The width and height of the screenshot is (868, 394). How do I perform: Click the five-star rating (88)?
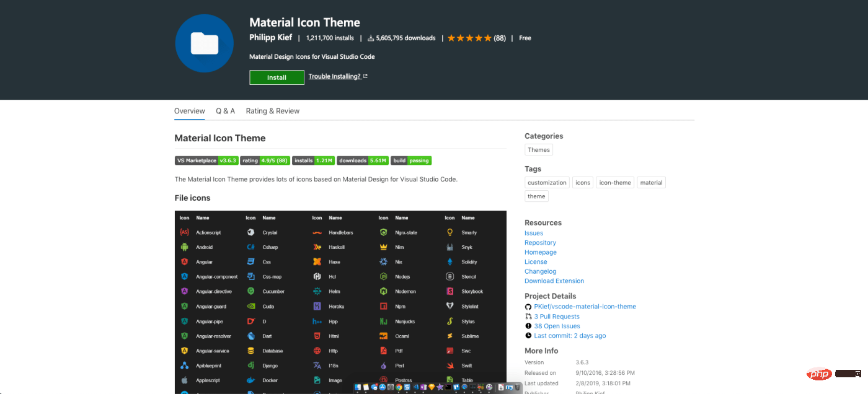pyautogui.click(x=476, y=38)
